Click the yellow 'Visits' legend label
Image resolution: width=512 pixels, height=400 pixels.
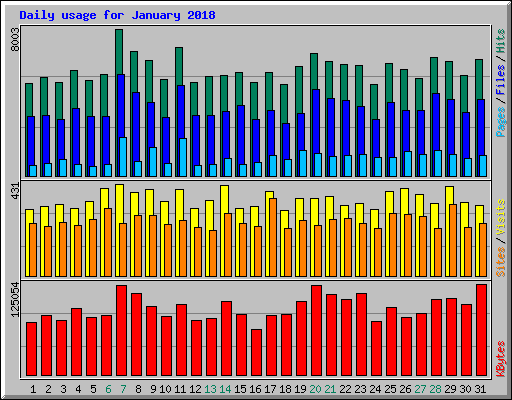tap(501, 217)
